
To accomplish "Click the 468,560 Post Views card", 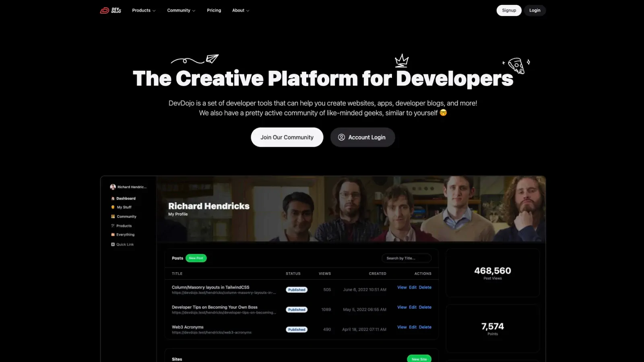I will pos(493,273).
